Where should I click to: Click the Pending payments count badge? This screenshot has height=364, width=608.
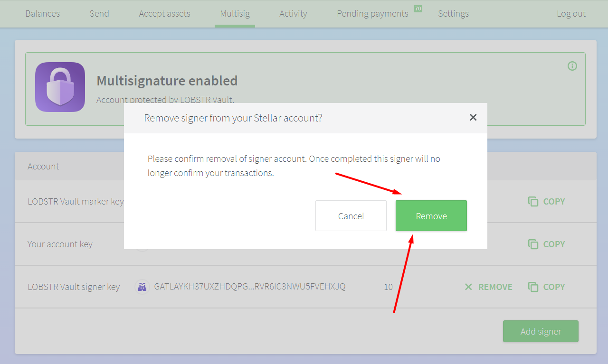(418, 9)
